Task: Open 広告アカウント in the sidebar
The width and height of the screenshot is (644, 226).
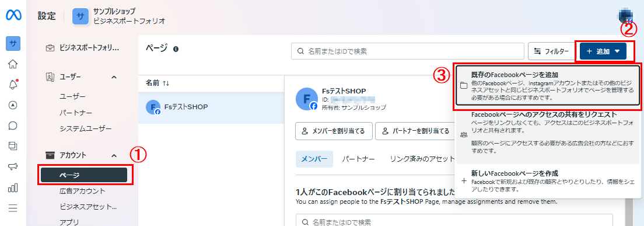Action: (x=83, y=190)
